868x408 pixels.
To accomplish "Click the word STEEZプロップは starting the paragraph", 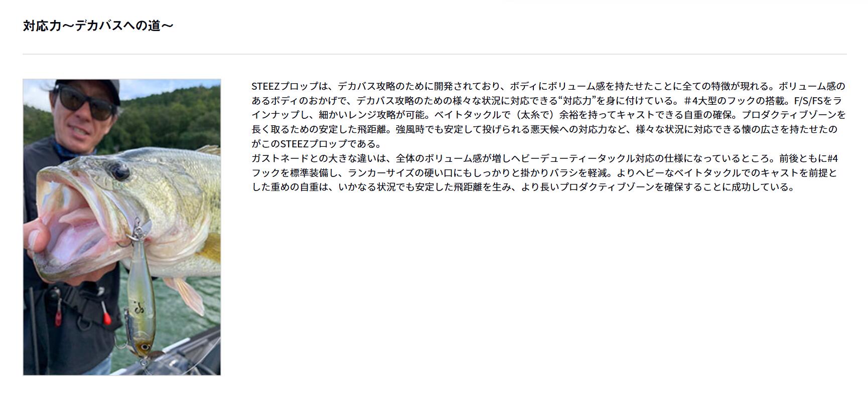I will coord(289,86).
